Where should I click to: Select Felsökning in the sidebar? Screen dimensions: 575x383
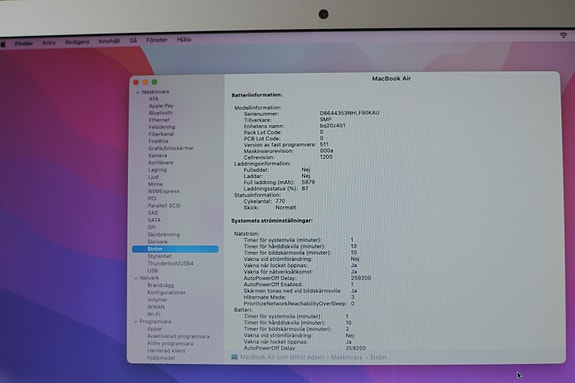162,127
